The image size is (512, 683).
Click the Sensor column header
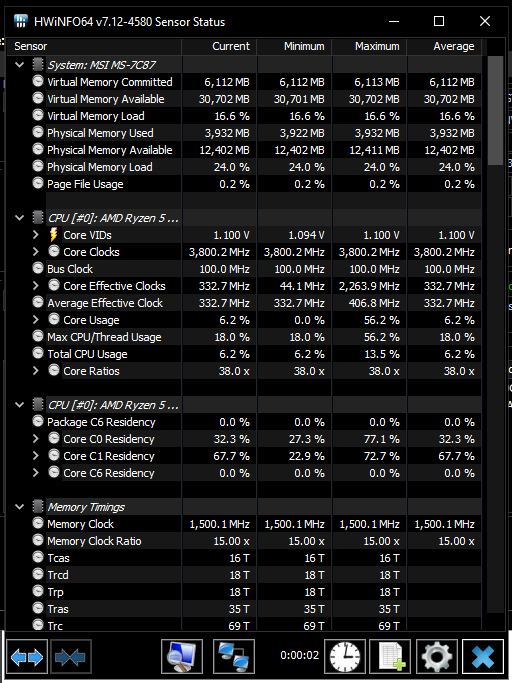click(x=94, y=46)
